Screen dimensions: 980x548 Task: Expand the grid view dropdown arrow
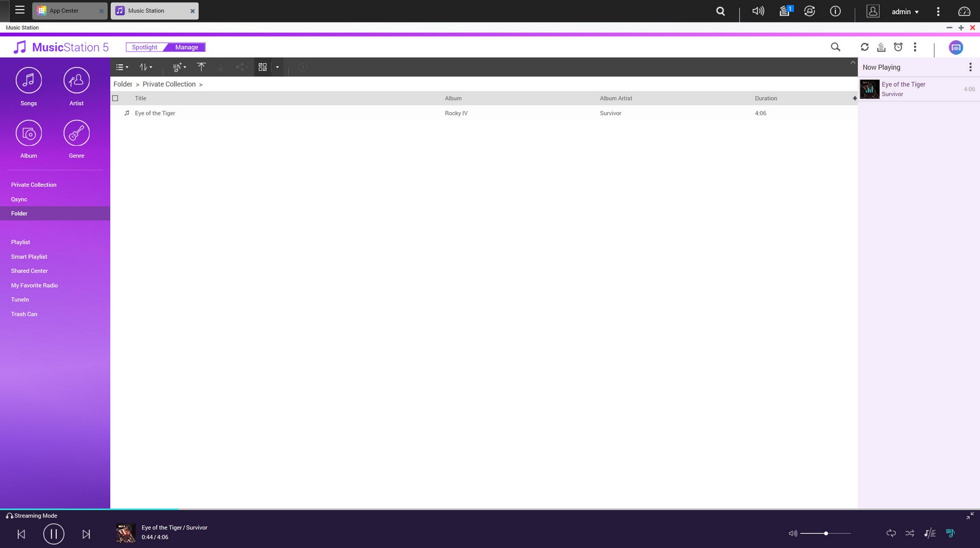pyautogui.click(x=277, y=67)
